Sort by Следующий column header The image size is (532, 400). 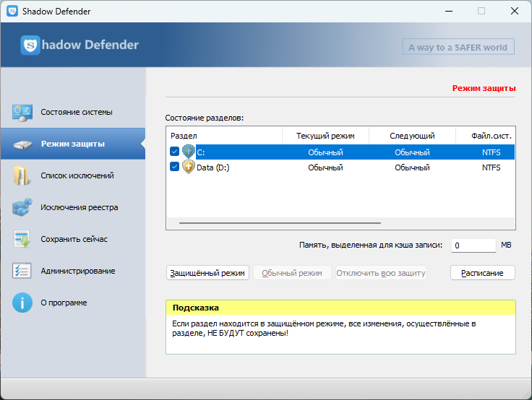click(x=412, y=136)
